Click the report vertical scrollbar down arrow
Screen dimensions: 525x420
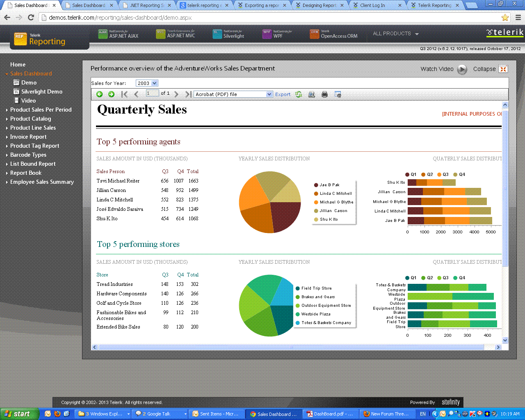point(505,340)
